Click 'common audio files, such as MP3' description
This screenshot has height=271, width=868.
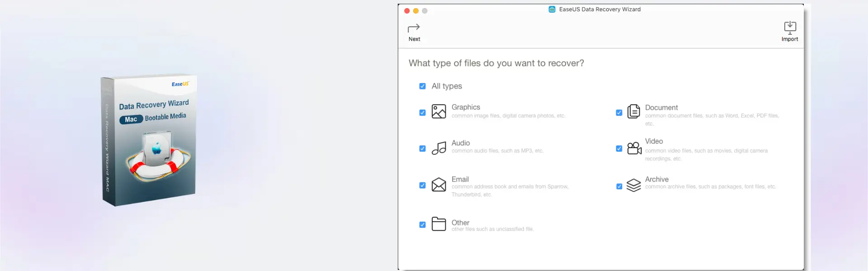497,151
